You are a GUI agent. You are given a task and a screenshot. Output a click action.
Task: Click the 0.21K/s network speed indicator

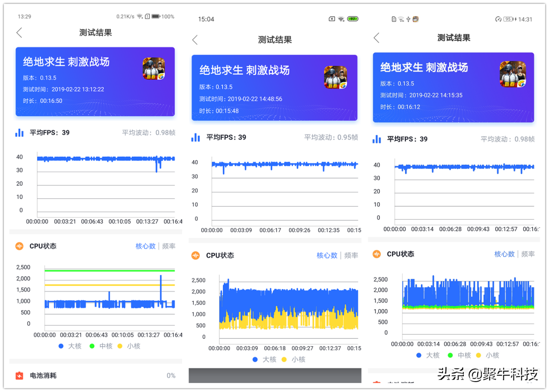tap(125, 16)
